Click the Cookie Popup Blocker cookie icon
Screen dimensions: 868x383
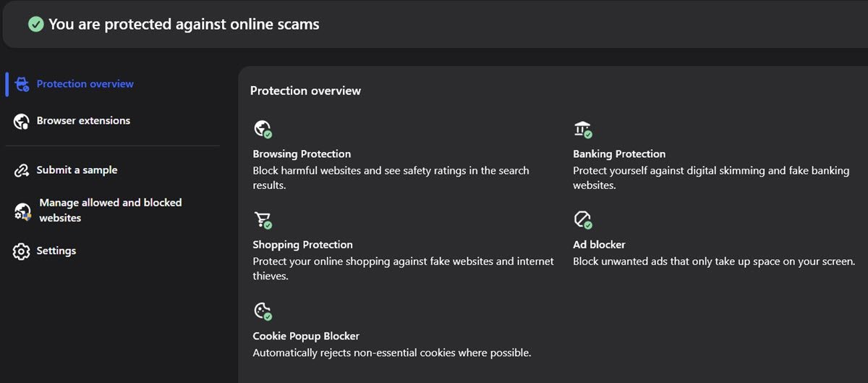(262, 311)
